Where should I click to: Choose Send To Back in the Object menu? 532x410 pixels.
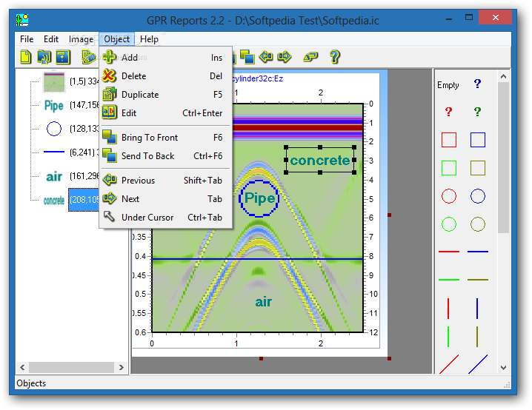(x=165, y=156)
